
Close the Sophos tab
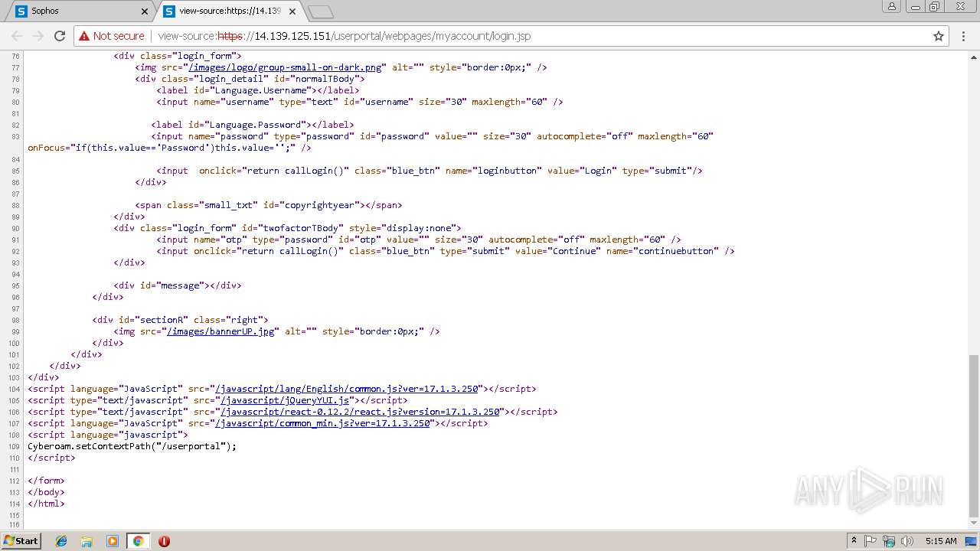click(x=145, y=11)
